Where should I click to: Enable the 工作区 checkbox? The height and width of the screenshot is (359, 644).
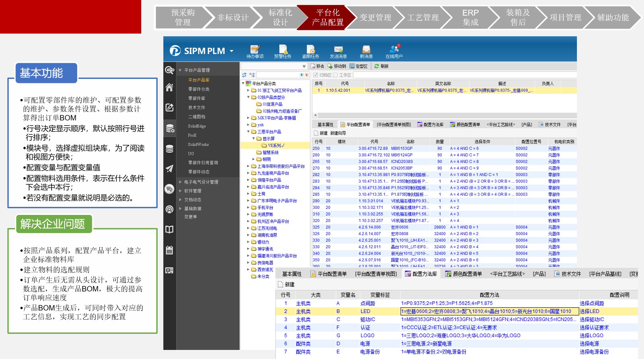(x=335, y=75)
